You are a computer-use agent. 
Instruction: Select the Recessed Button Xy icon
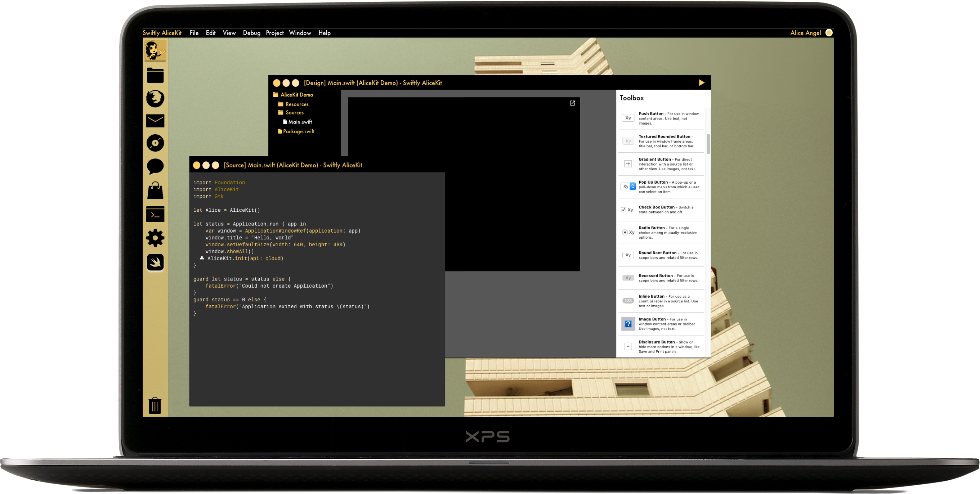click(628, 278)
